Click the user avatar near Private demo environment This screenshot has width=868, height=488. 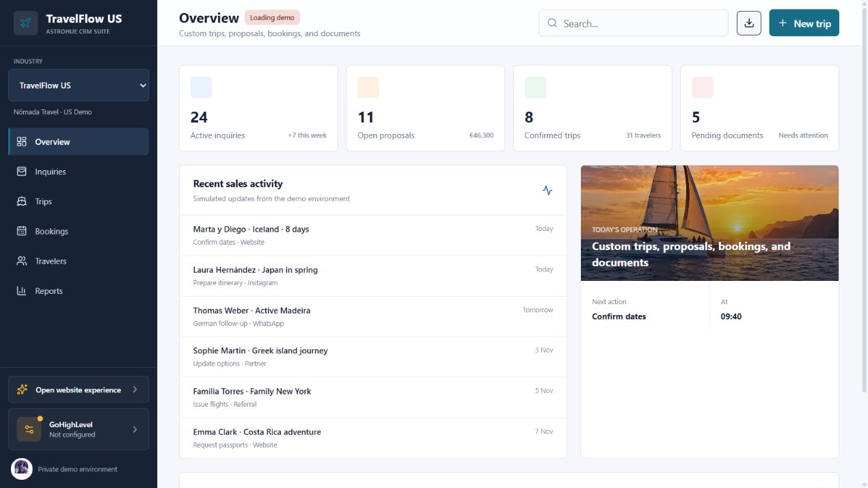tap(22, 469)
